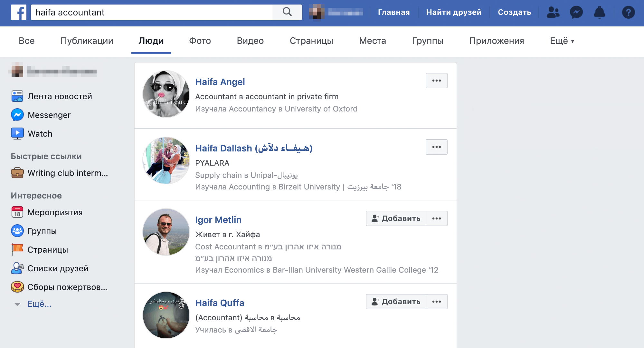The image size is (644, 348).
Task: Select the Люди tab
Action: point(152,41)
